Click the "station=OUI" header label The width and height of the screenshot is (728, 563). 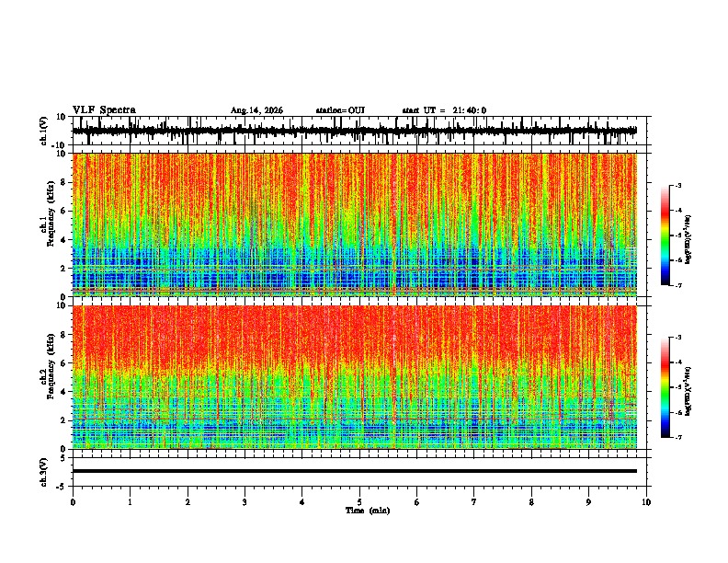coord(340,110)
